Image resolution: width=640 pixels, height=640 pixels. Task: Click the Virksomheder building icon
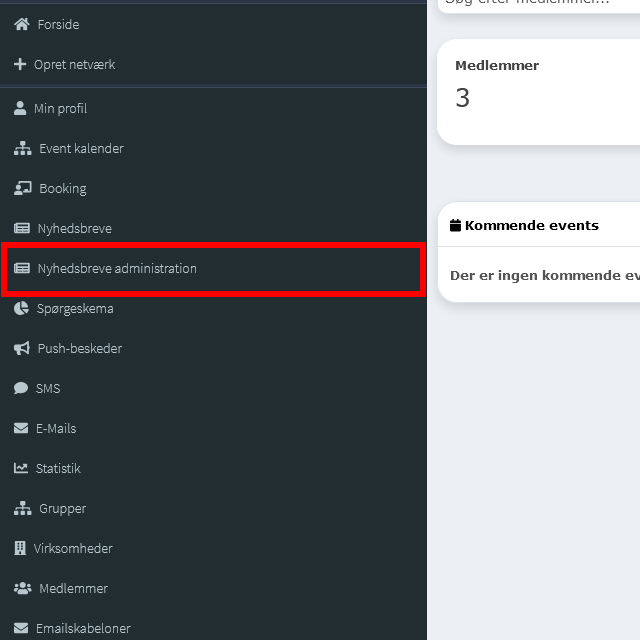(x=20, y=548)
